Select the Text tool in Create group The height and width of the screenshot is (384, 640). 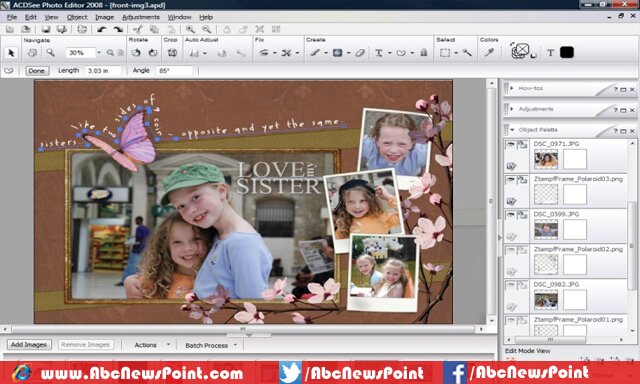click(x=379, y=53)
